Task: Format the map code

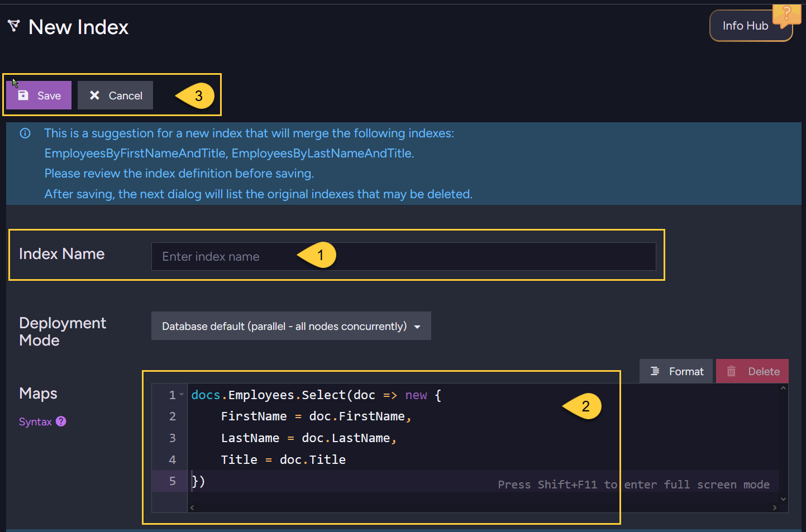Action: pos(676,371)
